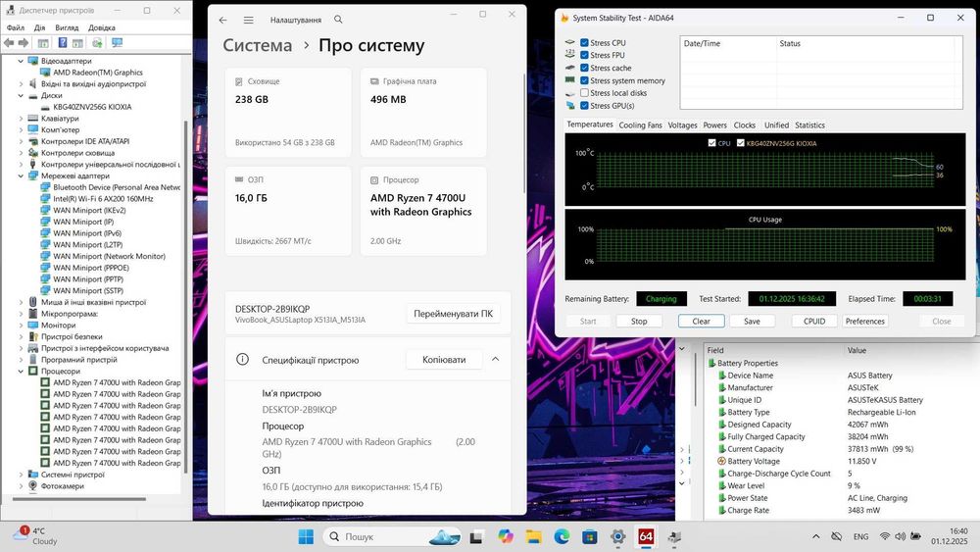Expand the Фотокамери tree node
Screen dimensions: 980x552
(21, 485)
